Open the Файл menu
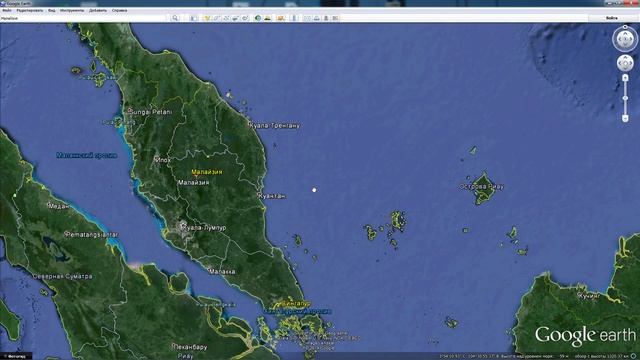The image size is (640, 360). pos(7,10)
